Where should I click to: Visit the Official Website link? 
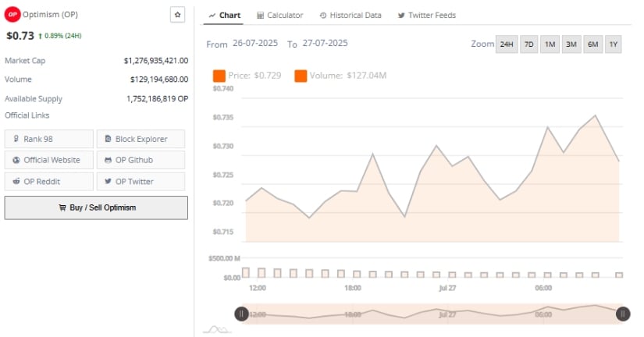pyautogui.click(x=49, y=160)
